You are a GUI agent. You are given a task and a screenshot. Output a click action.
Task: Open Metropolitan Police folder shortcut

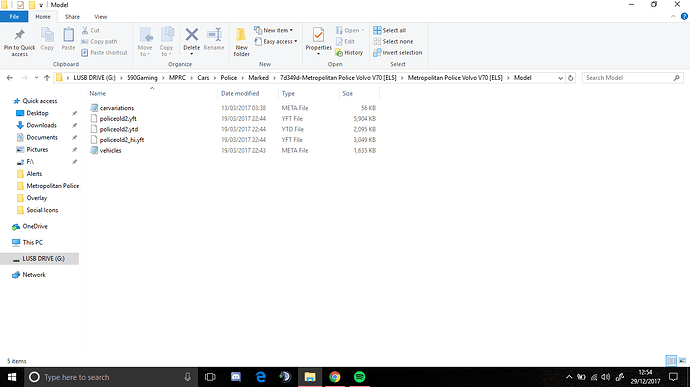coord(52,186)
